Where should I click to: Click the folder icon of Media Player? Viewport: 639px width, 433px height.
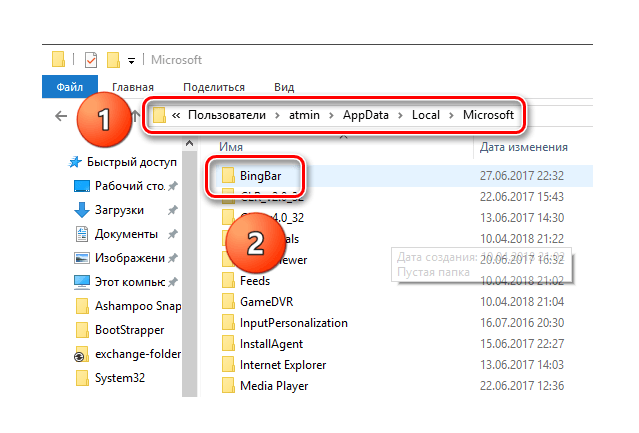[228, 385]
